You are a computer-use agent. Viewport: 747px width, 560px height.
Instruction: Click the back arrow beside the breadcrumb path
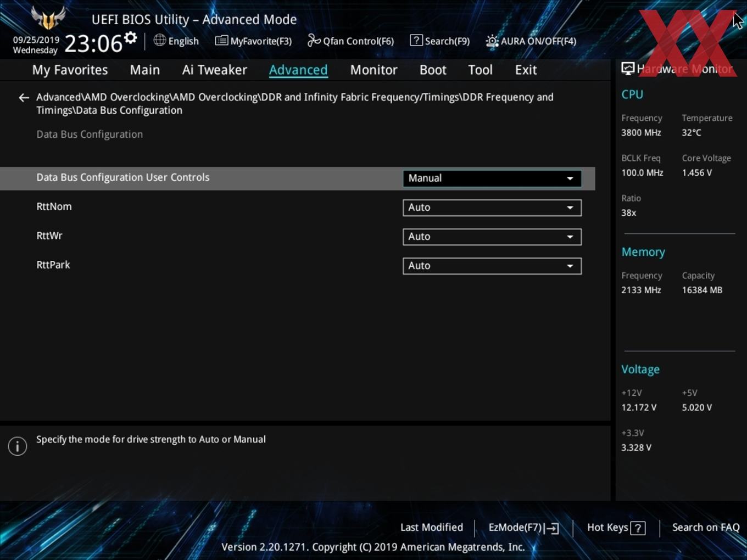(24, 98)
